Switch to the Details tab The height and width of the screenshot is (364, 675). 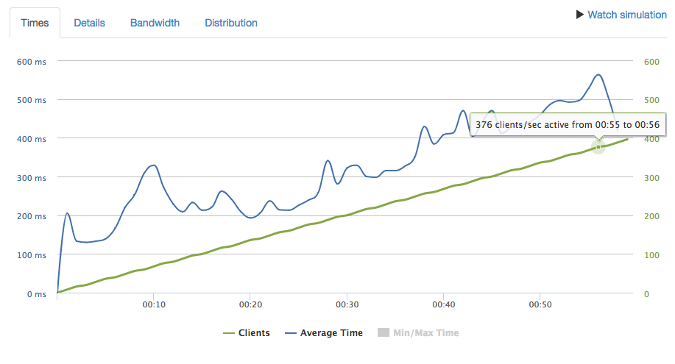pos(89,23)
